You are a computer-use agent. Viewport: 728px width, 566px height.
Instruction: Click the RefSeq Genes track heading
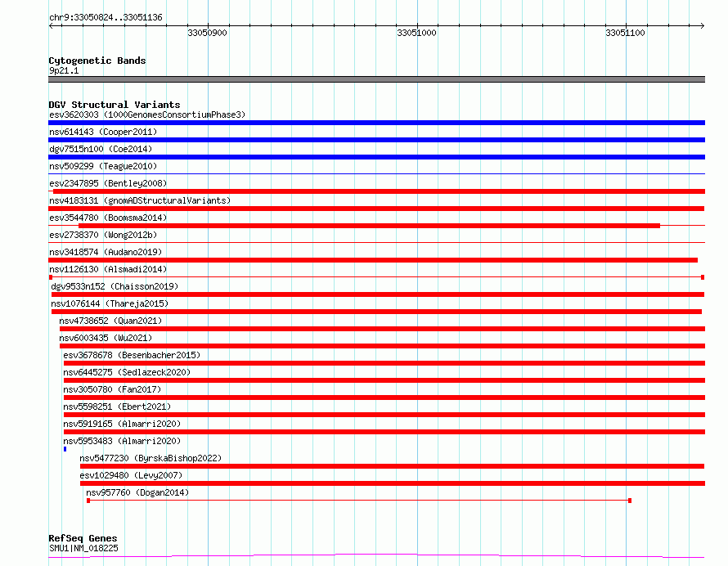click(x=83, y=538)
